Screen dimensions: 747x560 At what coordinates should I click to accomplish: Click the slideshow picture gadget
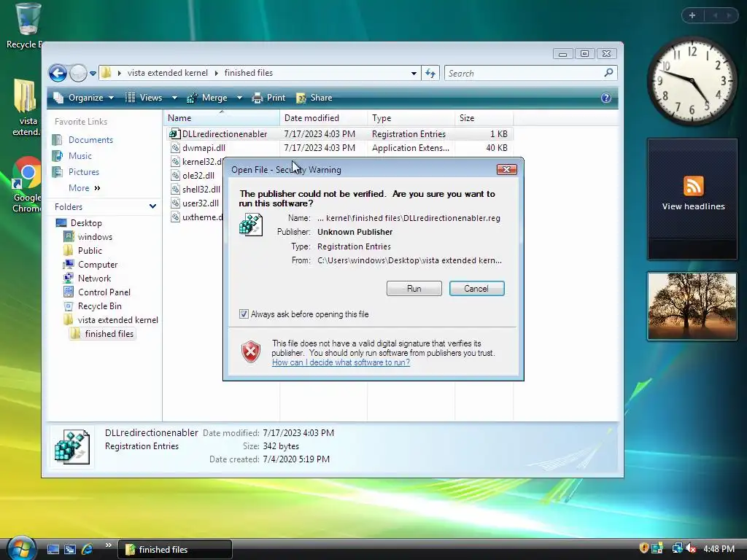(692, 306)
